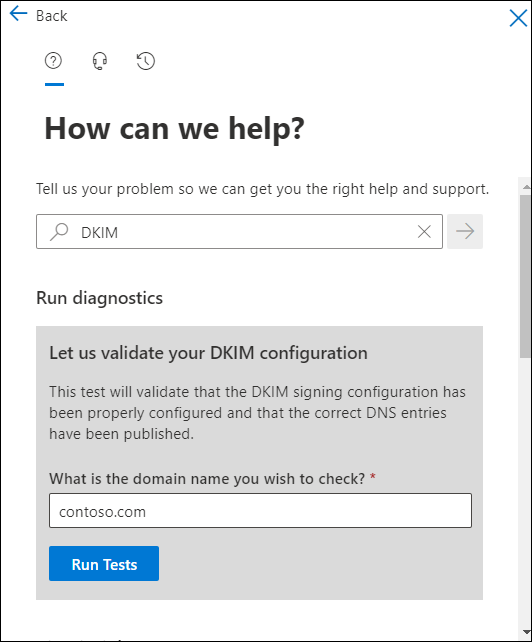Select the question mark help tab

[x=53, y=61]
